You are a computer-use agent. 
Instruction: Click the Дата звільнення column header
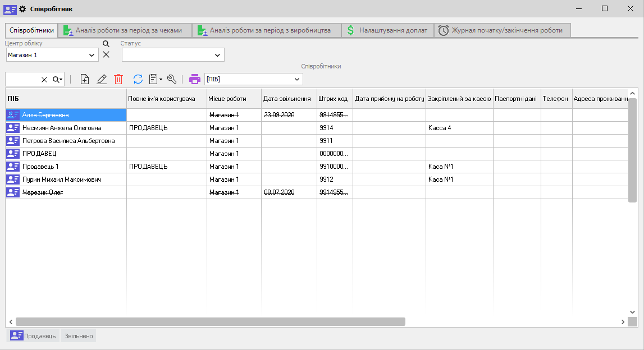[289, 99]
